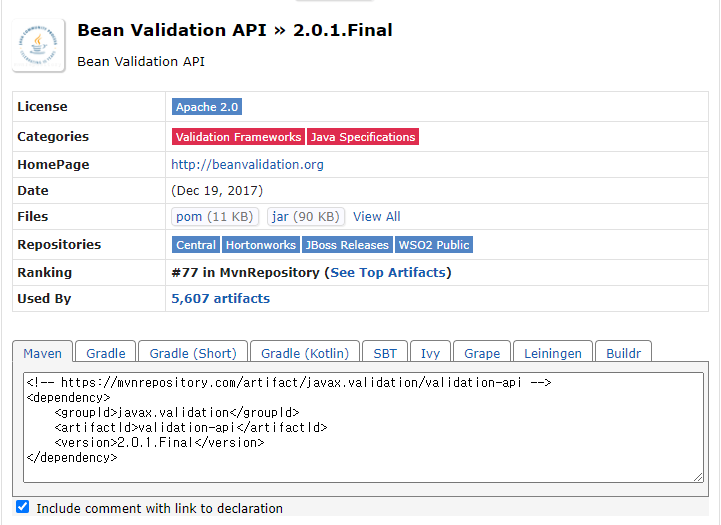The width and height of the screenshot is (721, 525).
Task: Click the Bean Validation API logo thumbnail
Action: (x=38, y=46)
